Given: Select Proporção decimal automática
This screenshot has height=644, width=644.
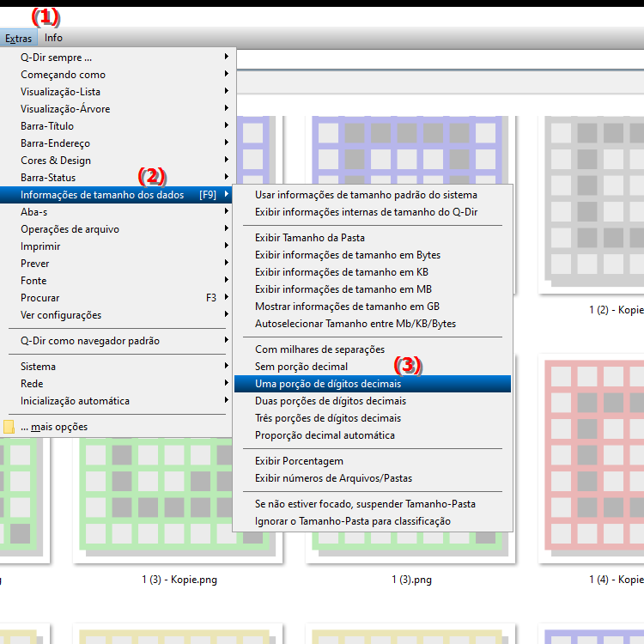Looking at the screenshot, I should click(373, 435).
